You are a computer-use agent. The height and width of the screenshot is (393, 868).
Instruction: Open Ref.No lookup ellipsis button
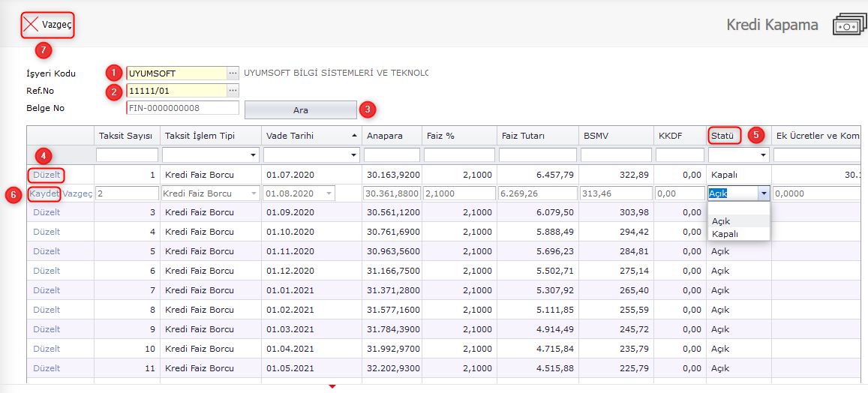pyautogui.click(x=233, y=90)
